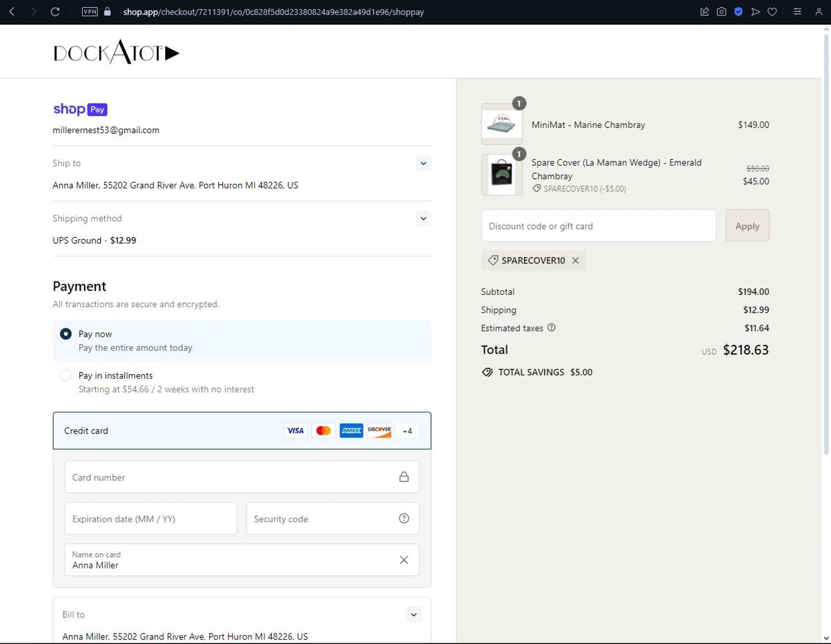Viewport: 831px width, 644px height.
Task: Click the Total Savings tag icon
Action: pos(487,372)
